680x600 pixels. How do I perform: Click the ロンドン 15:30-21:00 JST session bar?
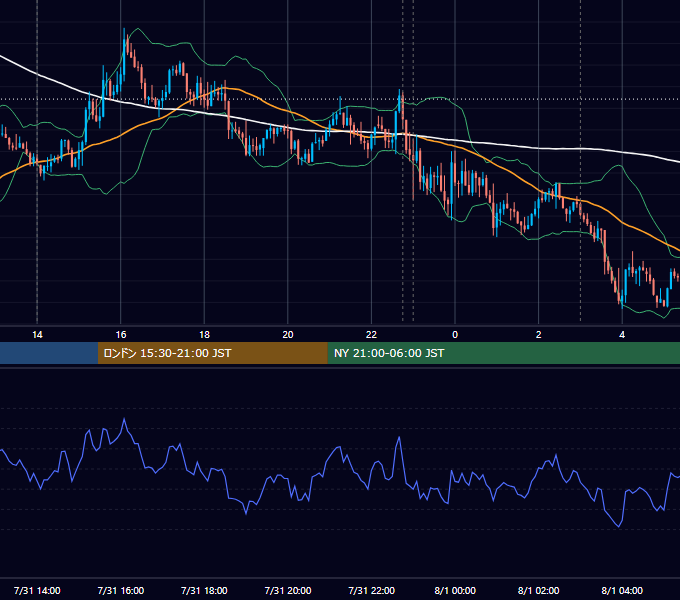[x=212, y=353]
